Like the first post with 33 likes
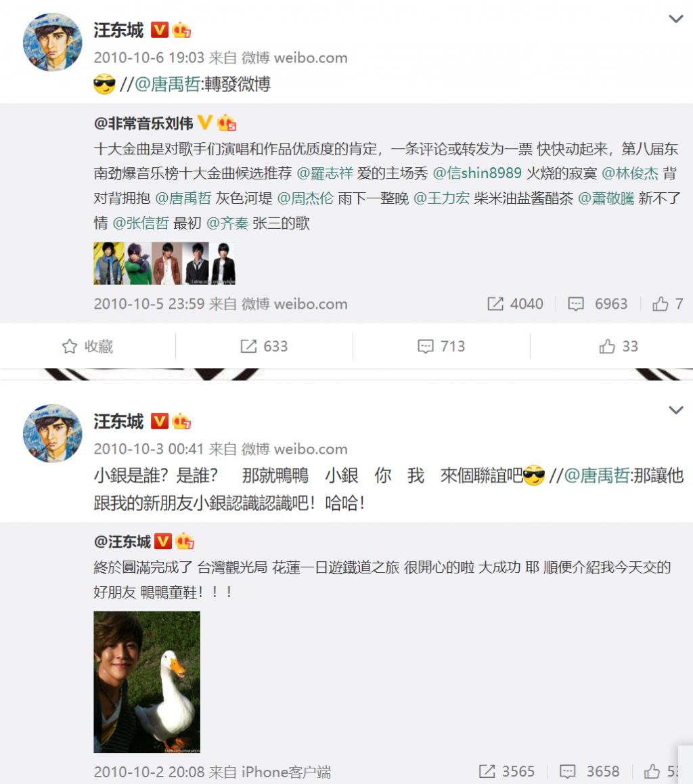Screen dimensions: 693x784 pyautogui.click(x=619, y=346)
